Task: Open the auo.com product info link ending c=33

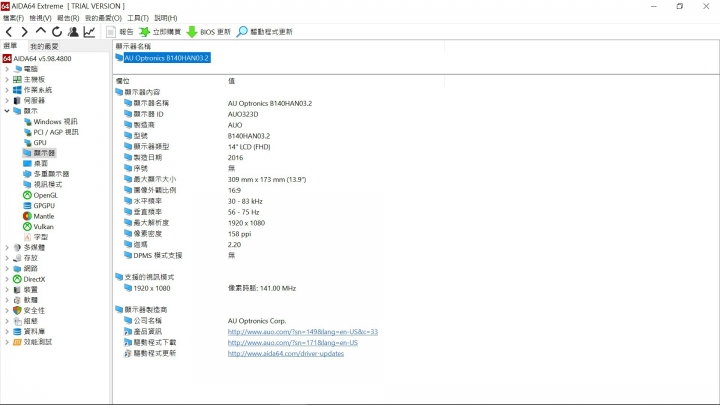Action: (303, 332)
